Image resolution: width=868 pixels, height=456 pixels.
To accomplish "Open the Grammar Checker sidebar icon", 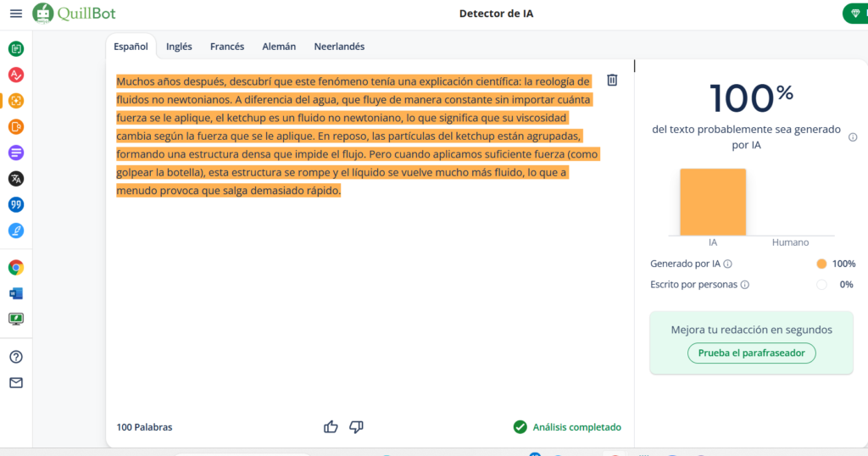I will point(16,75).
